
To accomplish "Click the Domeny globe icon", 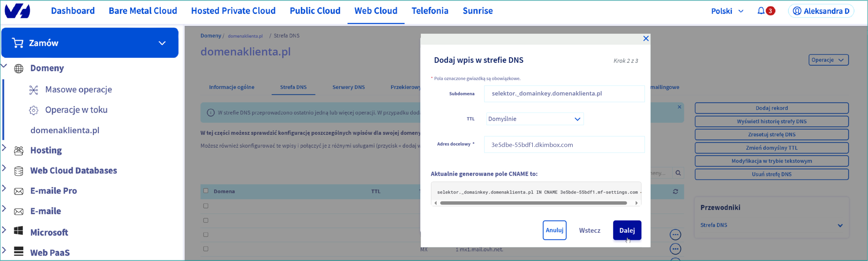I will pos(19,68).
